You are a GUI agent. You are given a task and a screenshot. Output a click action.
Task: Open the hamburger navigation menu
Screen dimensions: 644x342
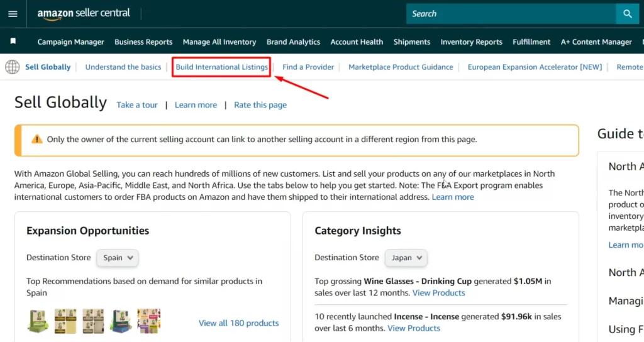click(x=13, y=14)
